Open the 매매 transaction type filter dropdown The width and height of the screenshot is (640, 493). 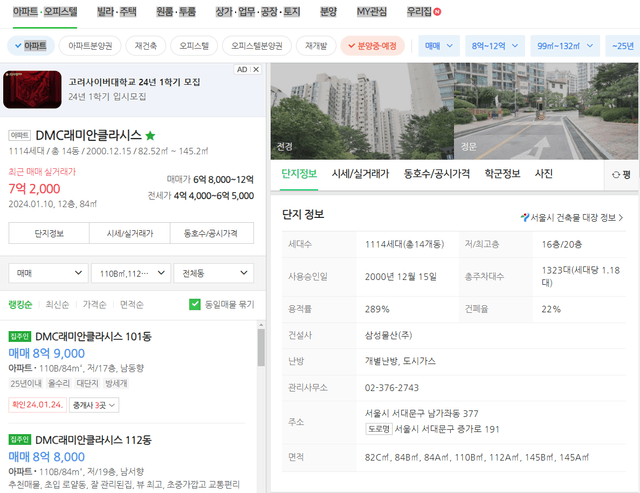point(439,46)
